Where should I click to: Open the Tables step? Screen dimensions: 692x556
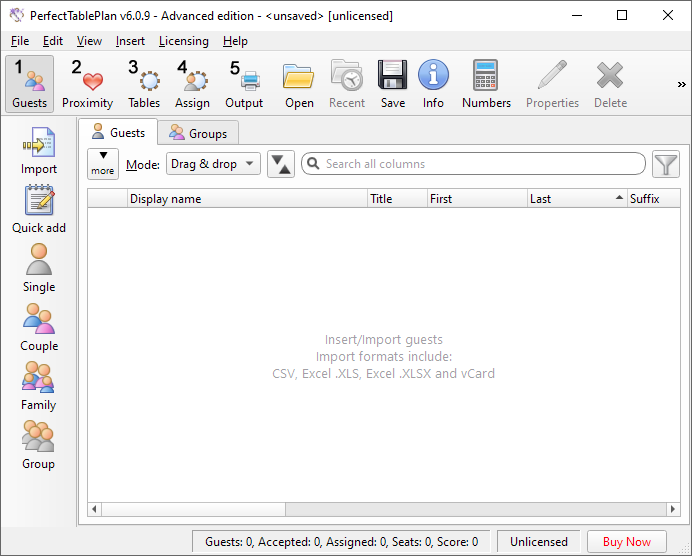pos(144,84)
